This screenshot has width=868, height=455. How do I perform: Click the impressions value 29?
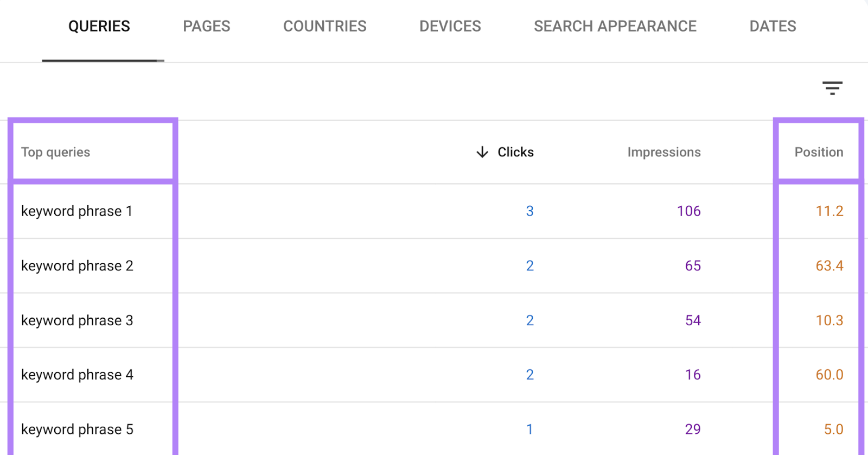pos(692,429)
